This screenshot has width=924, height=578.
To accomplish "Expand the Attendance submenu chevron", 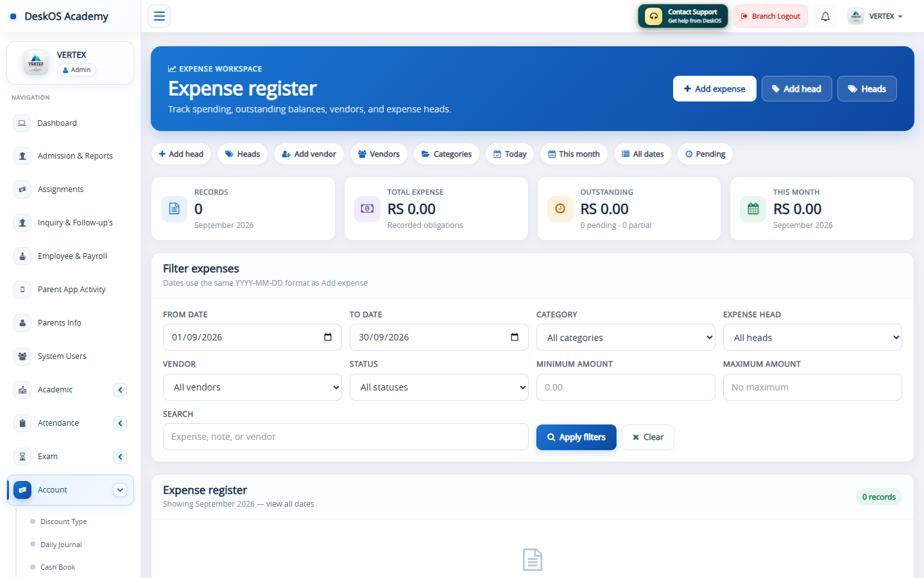I will (x=120, y=423).
